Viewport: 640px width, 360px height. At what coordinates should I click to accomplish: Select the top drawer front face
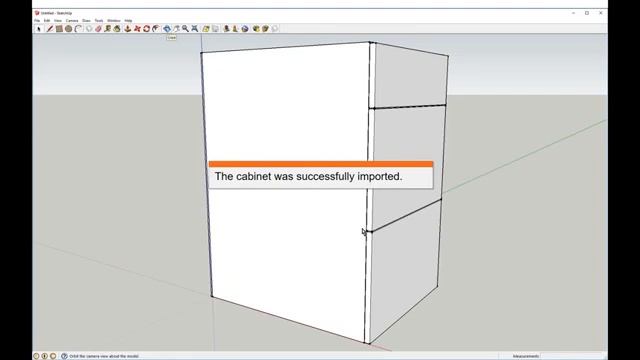410,76
